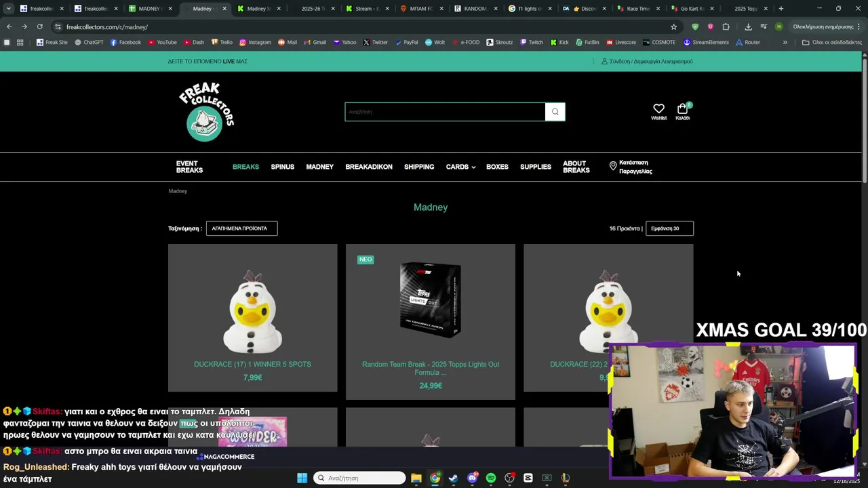Open the browser downloads icon

(748, 27)
